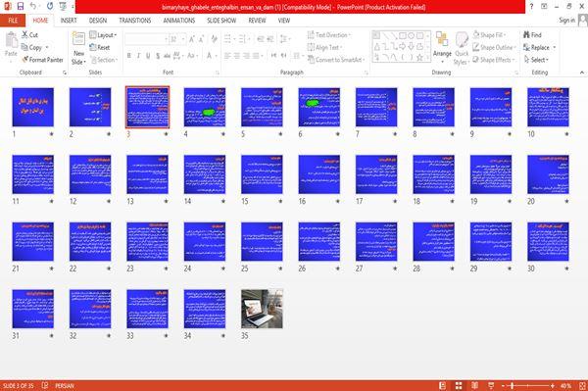Click the Paste clipboard icon
Image resolution: width=588 pixels, height=391 pixels.
(x=11, y=40)
